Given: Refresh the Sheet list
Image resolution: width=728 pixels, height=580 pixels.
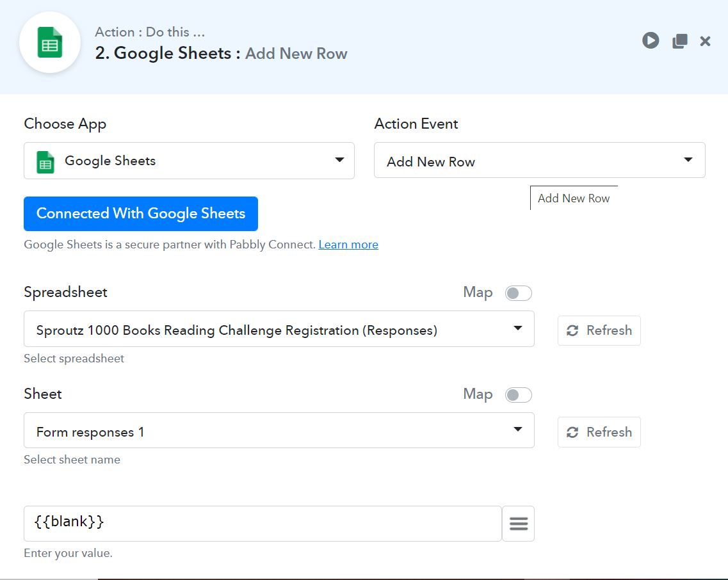Looking at the screenshot, I should click(599, 432).
